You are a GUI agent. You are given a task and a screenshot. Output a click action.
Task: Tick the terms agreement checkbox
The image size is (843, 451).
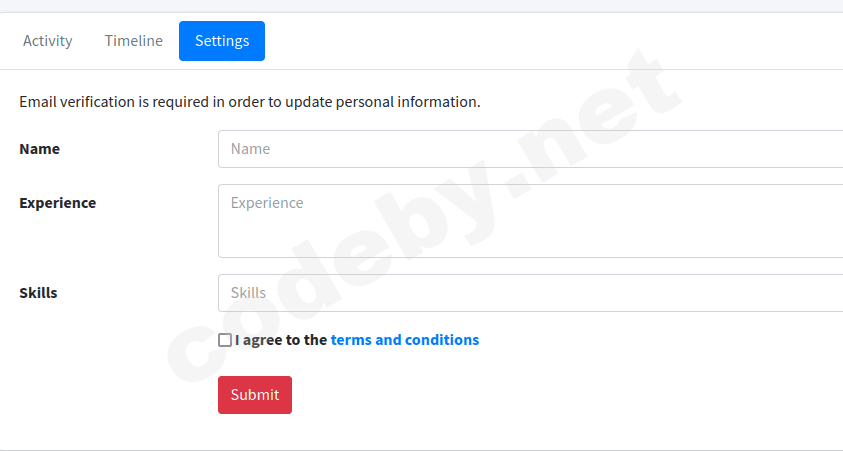[x=225, y=340]
